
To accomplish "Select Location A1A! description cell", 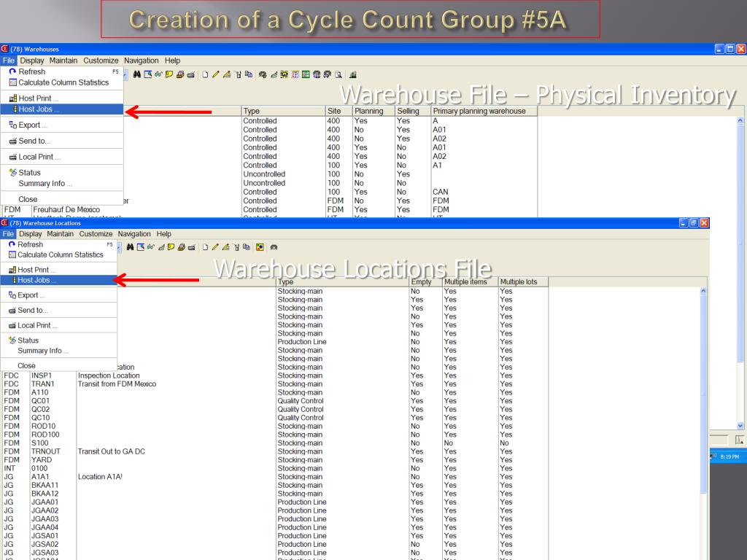I will [x=101, y=477].
